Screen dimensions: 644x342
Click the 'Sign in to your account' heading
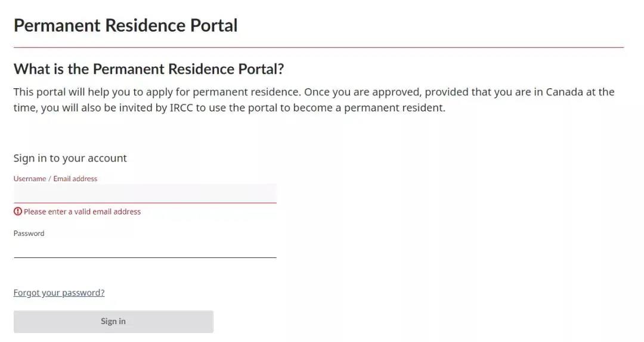tap(70, 158)
